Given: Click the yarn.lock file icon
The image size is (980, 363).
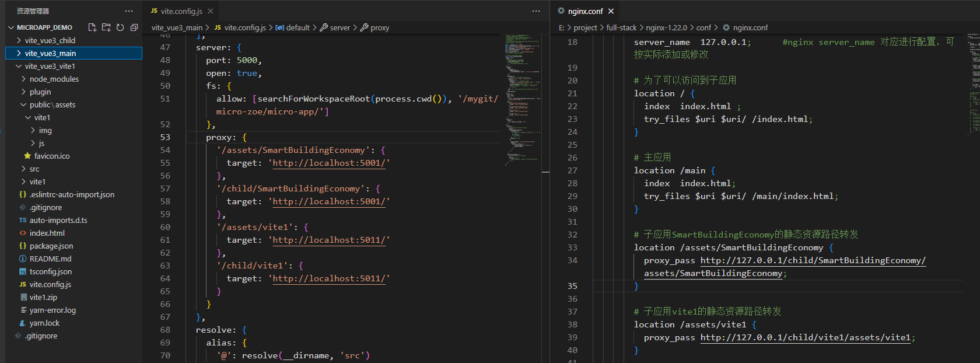Looking at the screenshot, I should click(23, 323).
